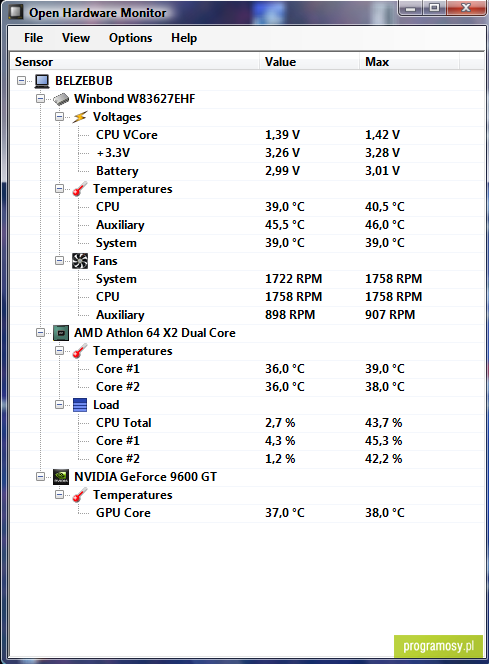This screenshot has height=664, width=489.
Task: Click the 37,0 °C GPU Core value
Action: 285,513
